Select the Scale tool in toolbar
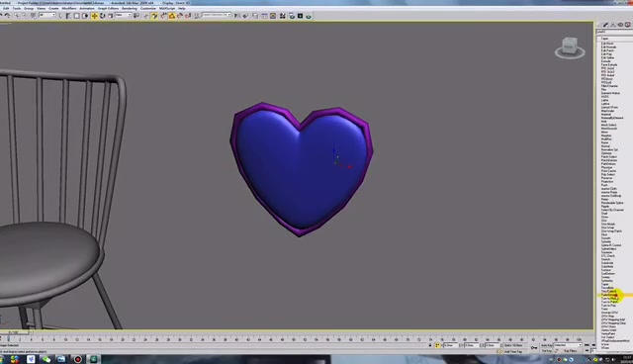 click(110, 16)
